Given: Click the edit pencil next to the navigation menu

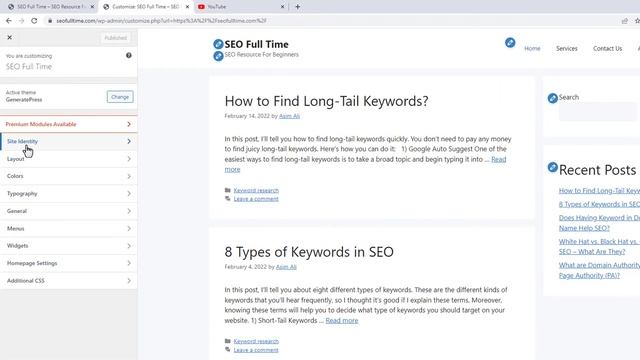Looking at the screenshot, I should (x=510, y=42).
